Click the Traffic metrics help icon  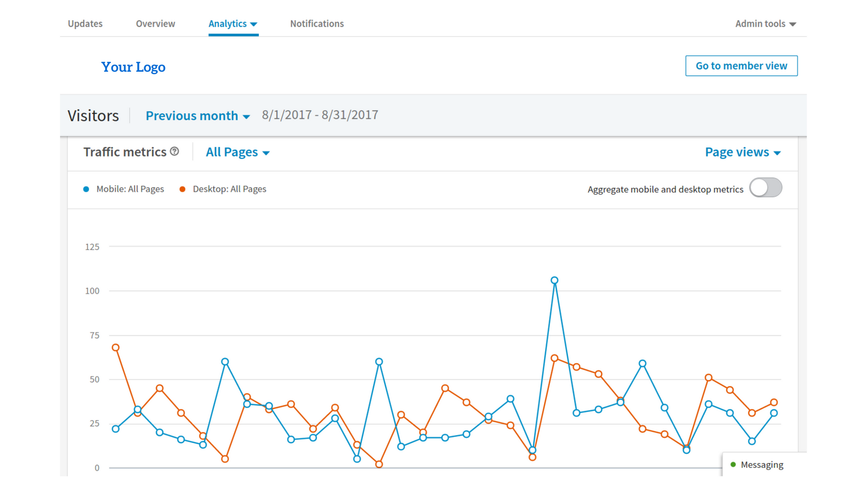click(174, 151)
